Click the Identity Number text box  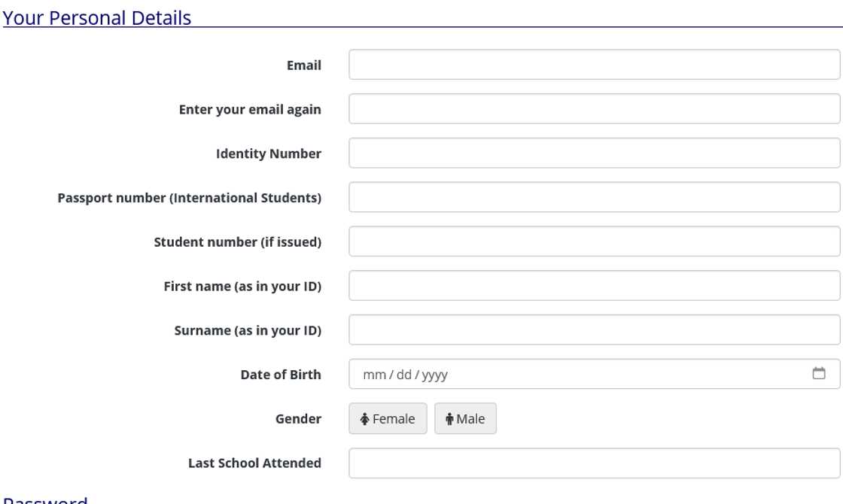point(594,153)
